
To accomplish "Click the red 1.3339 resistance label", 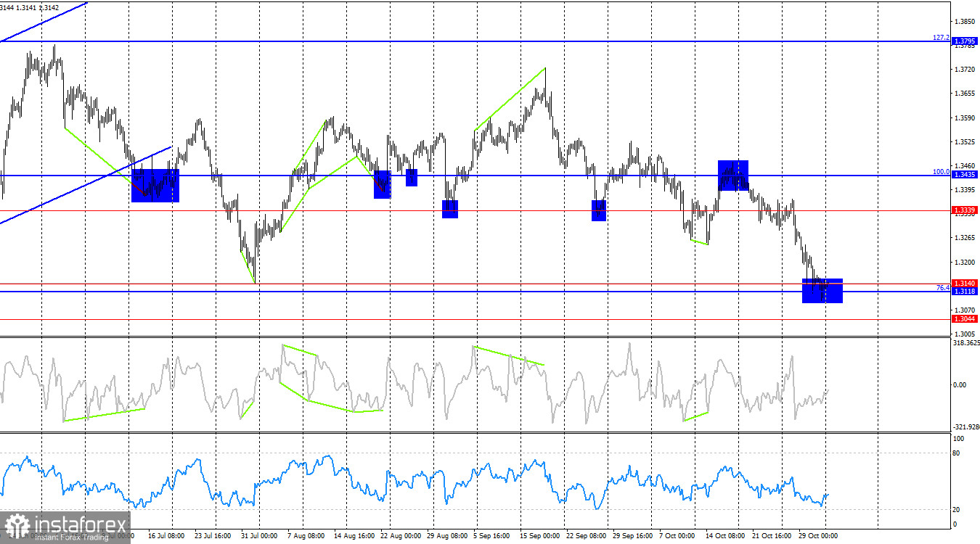I will 966,210.
